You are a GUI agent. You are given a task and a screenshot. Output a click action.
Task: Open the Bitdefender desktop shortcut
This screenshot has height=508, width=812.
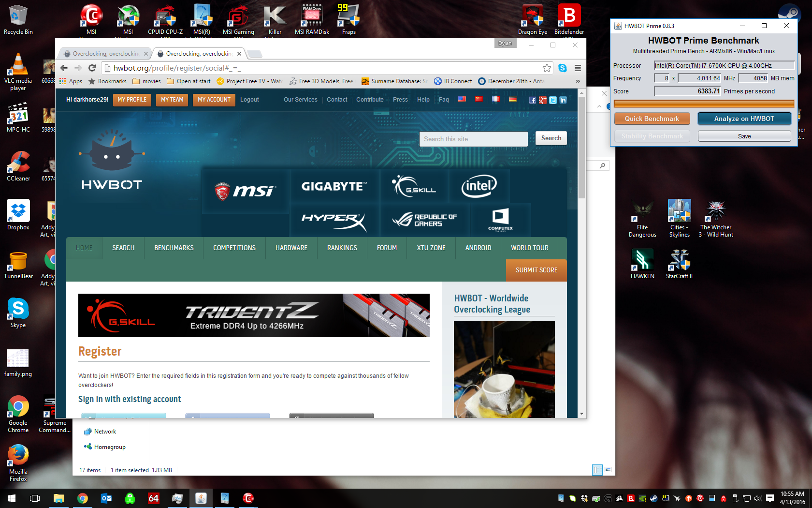[x=569, y=20]
